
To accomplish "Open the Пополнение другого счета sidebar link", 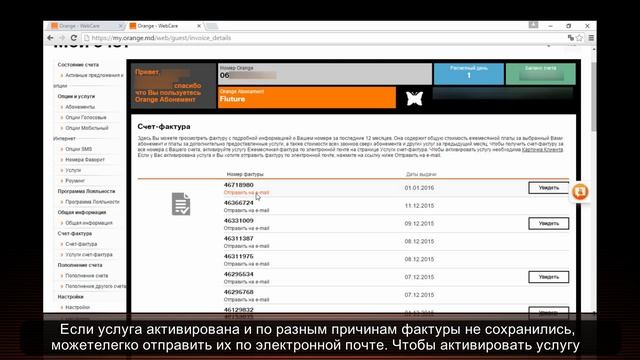I will click(x=95, y=287).
